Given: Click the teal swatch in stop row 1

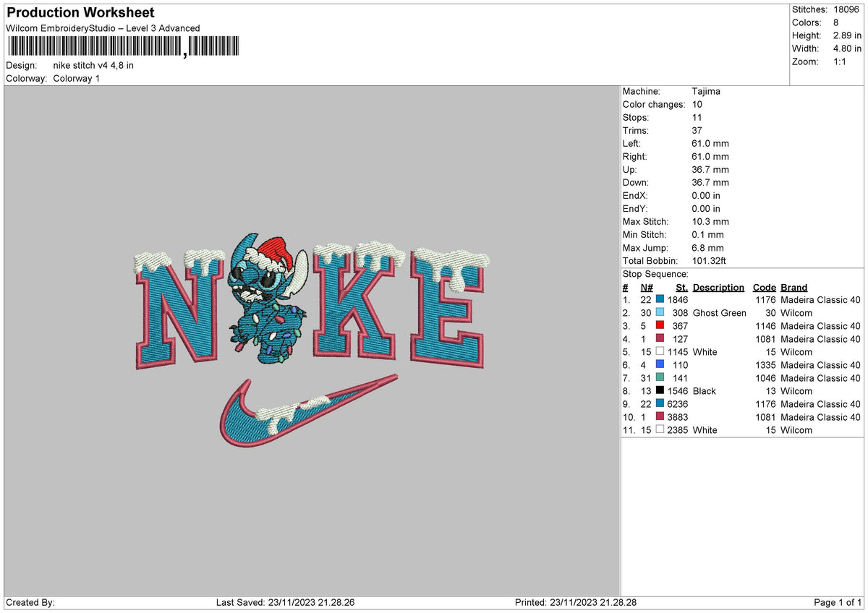Looking at the screenshot, I should tap(660, 300).
